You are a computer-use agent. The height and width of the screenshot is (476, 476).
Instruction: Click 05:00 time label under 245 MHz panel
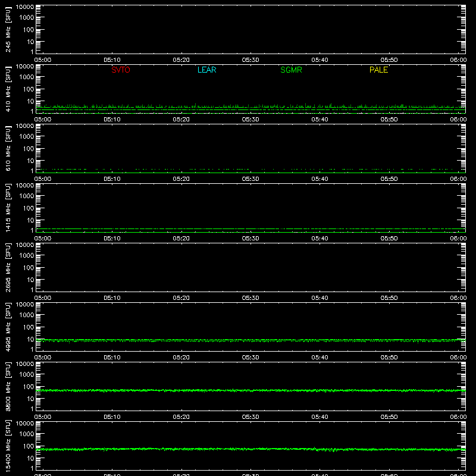tap(42, 60)
